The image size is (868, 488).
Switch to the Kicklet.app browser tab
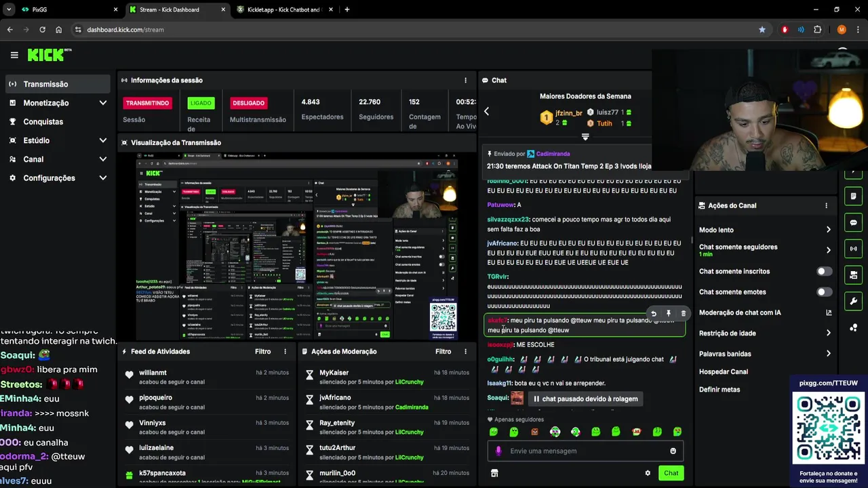[285, 9]
